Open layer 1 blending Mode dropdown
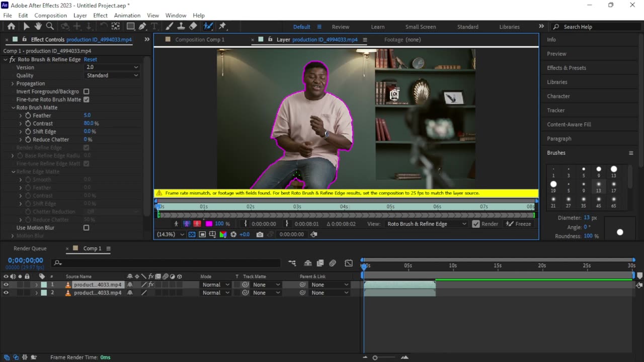Screen dimensions: 644x362 (x=216, y=285)
